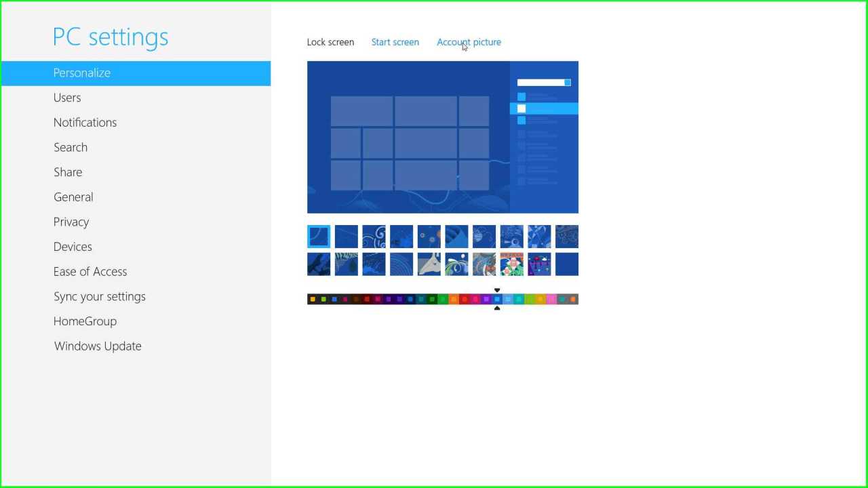Go to the Account picture tab

pos(469,42)
